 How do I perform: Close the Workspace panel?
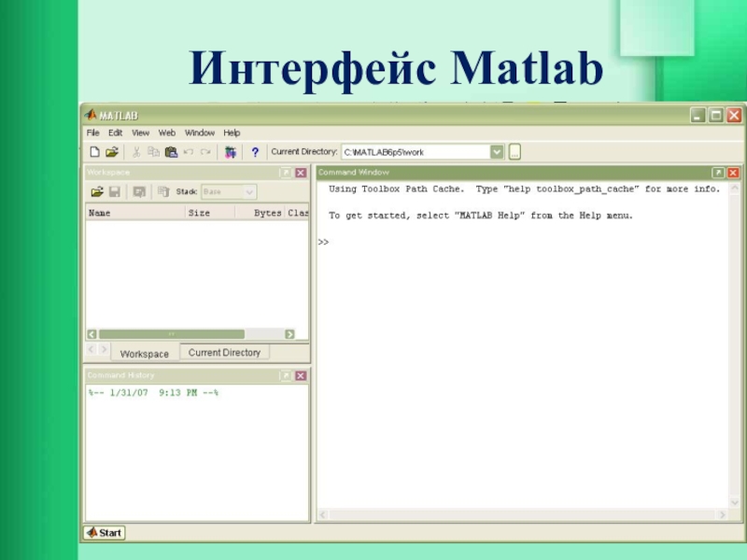tap(301, 173)
